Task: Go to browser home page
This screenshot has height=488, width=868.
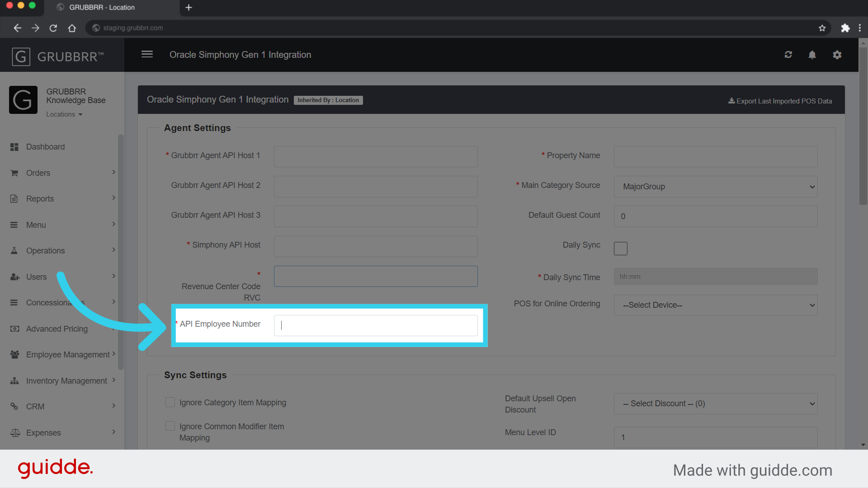Action: (x=72, y=28)
